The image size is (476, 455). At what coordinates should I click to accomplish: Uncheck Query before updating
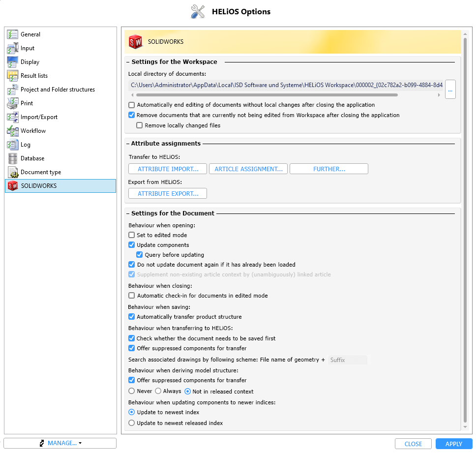click(139, 254)
